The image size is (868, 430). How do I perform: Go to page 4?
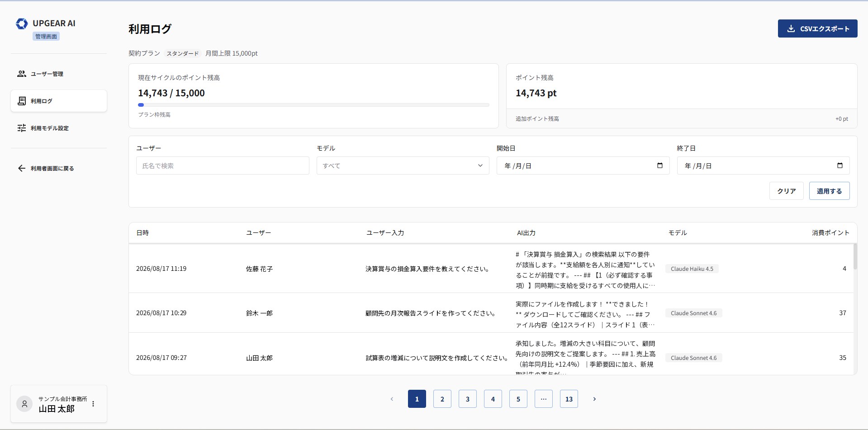493,399
